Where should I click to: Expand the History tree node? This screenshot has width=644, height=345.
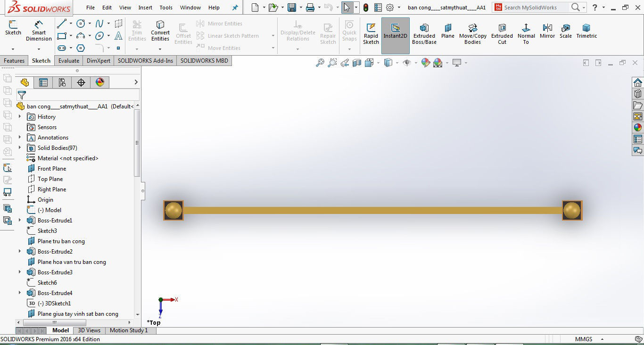[19, 116]
